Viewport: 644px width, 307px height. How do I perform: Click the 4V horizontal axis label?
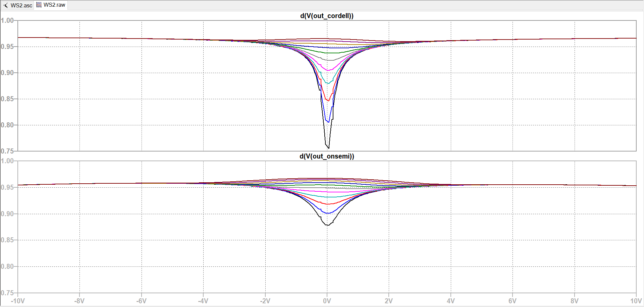click(x=451, y=301)
